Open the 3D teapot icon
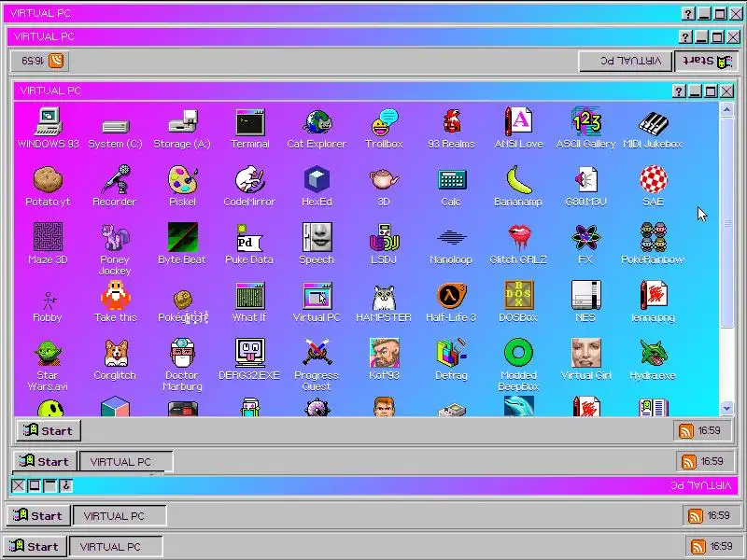The image size is (747, 560). 384,179
